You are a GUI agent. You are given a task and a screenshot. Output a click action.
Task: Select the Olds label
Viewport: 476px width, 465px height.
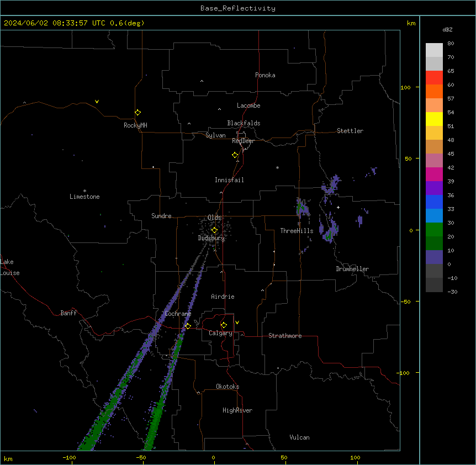pos(214,218)
